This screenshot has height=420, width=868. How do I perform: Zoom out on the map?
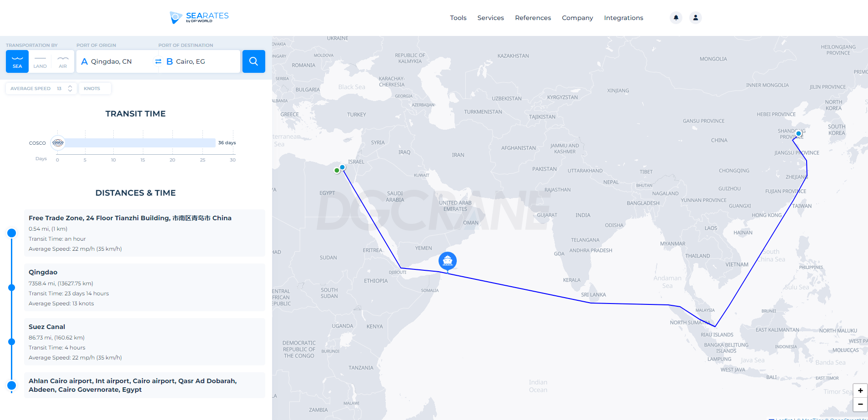pyautogui.click(x=860, y=404)
